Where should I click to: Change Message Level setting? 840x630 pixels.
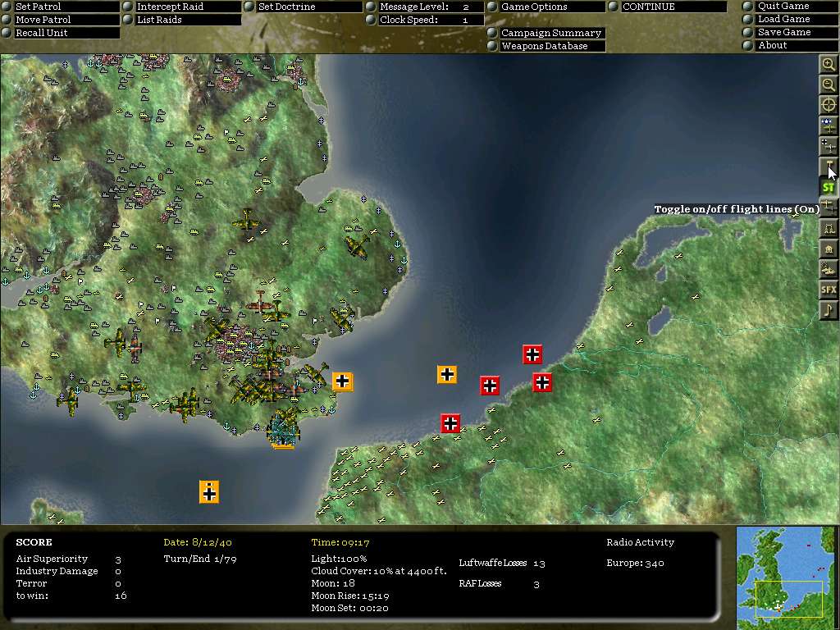431,7
